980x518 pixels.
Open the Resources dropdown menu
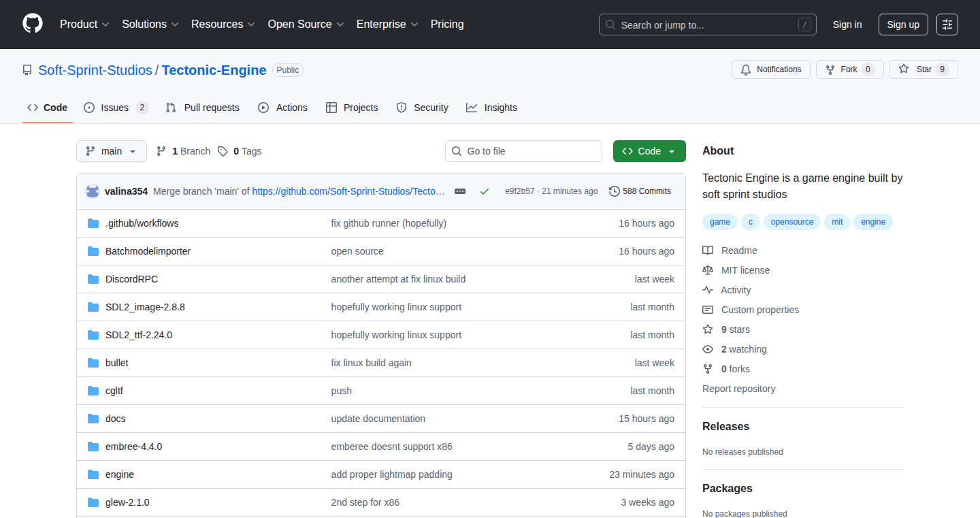point(223,24)
